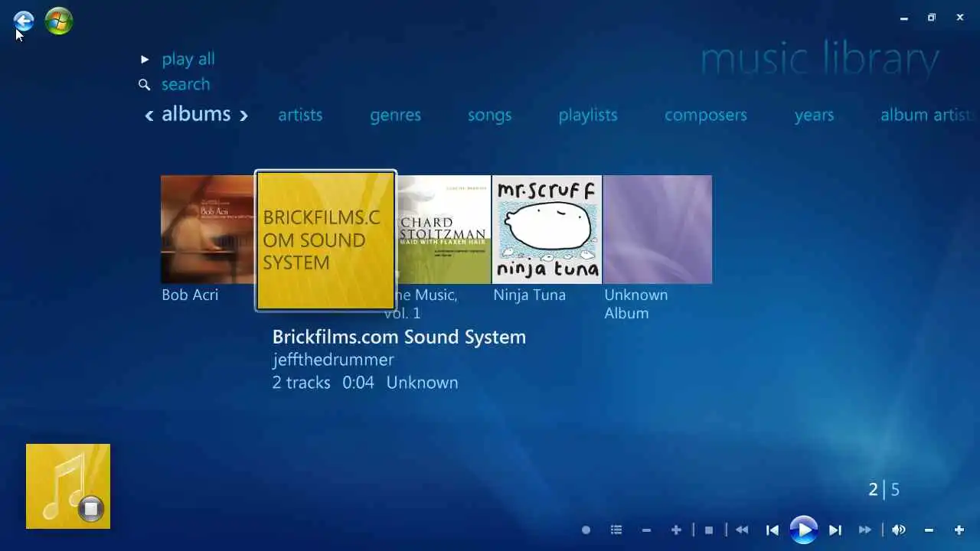The width and height of the screenshot is (980, 551).
Task: Close the Media Center window
Action: 960,18
